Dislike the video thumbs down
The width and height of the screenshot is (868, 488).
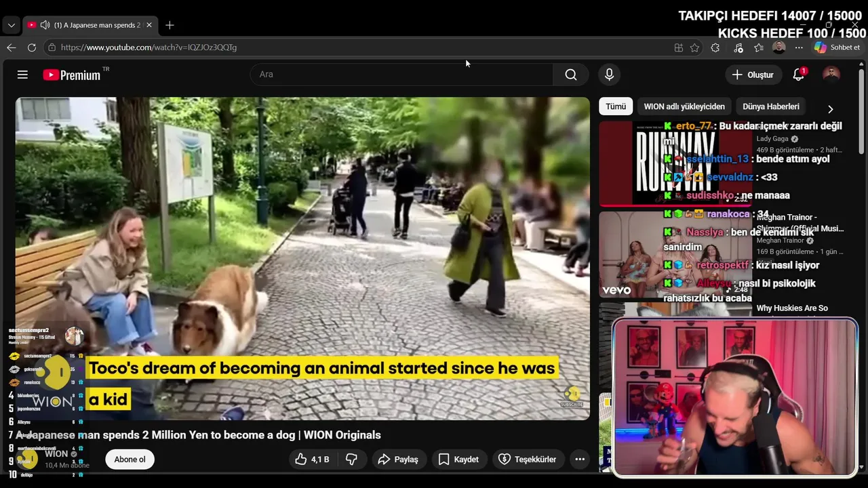tap(351, 460)
